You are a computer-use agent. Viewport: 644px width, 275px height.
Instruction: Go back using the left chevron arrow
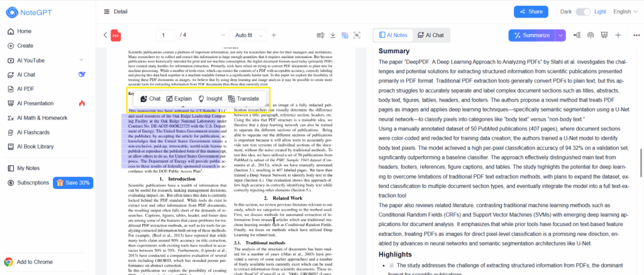(105, 35)
